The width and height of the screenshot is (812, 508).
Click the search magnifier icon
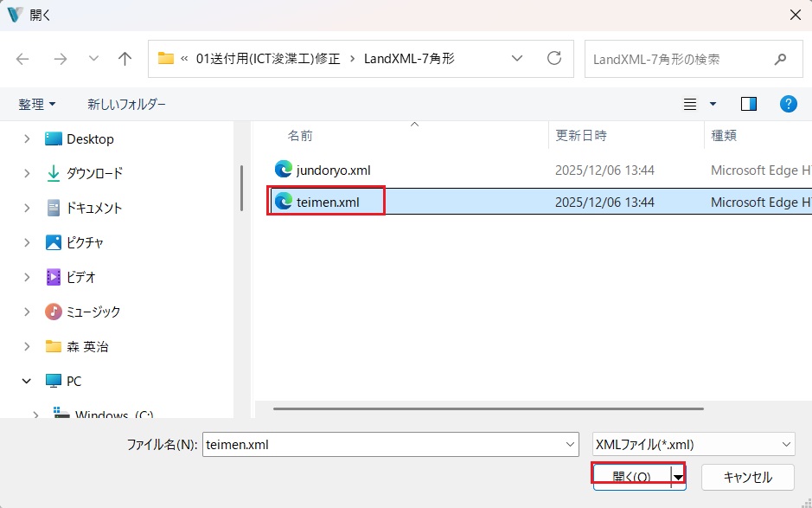point(780,59)
